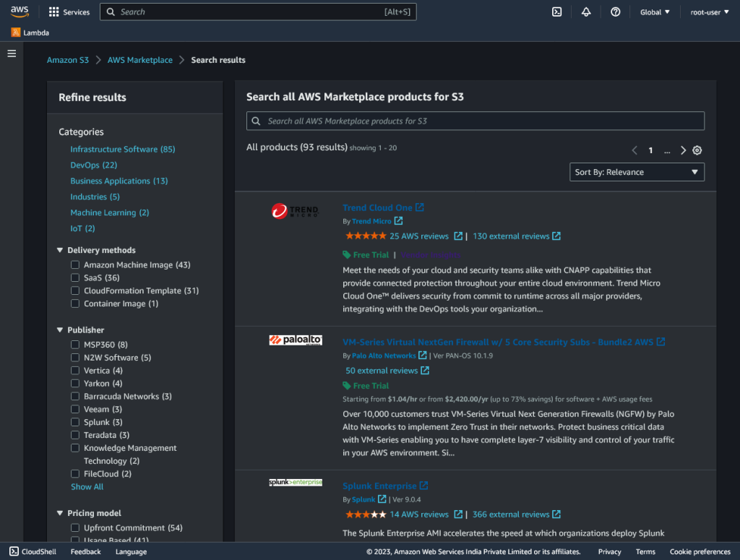Check the MSP360 publisher filter
The height and width of the screenshot is (560, 740).
pos(75,345)
